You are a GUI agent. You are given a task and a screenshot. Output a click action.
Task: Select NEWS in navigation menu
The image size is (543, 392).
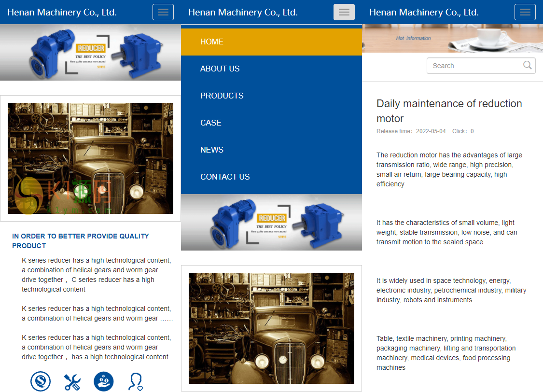(x=271, y=150)
